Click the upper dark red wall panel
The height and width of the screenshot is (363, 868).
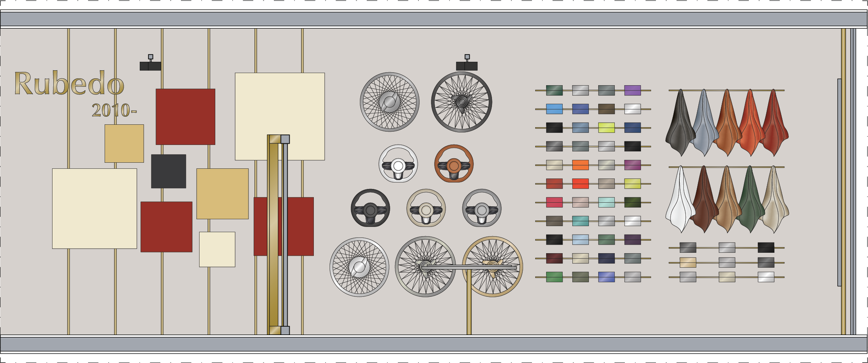tap(185, 117)
